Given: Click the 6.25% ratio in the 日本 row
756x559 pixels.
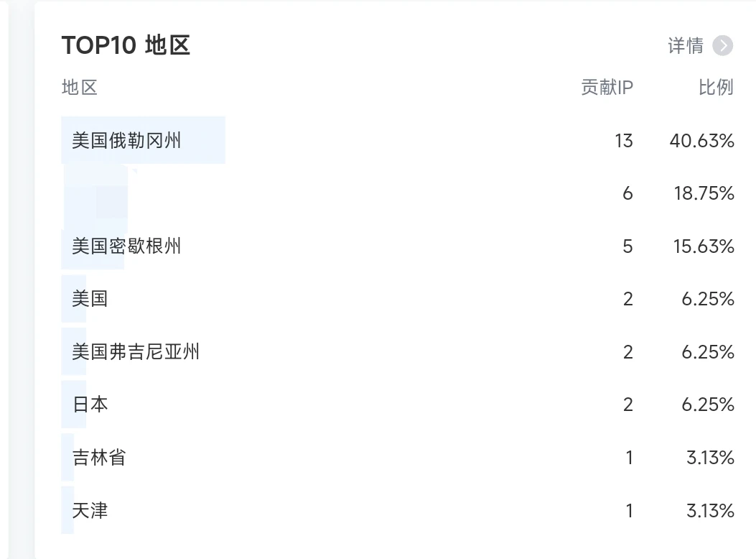Looking at the screenshot, I should tap(707, 405).
